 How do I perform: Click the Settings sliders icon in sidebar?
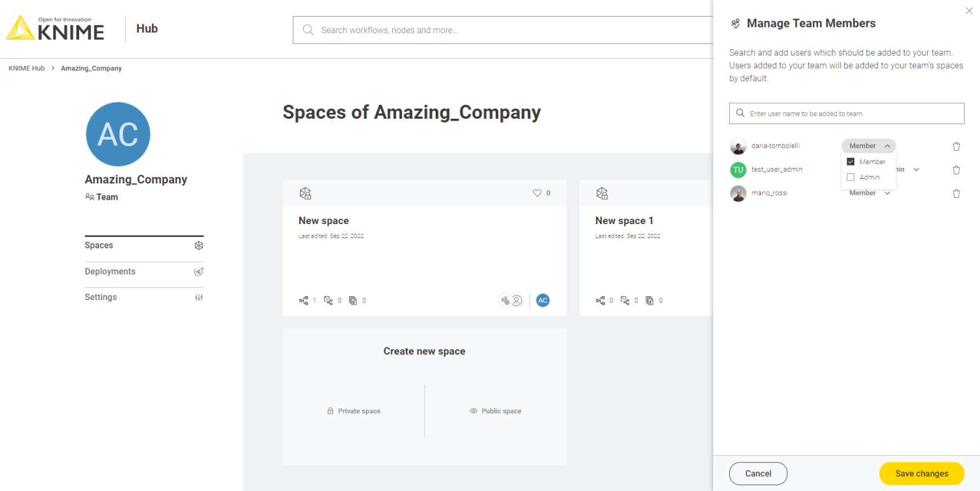[x=199, y=298]
